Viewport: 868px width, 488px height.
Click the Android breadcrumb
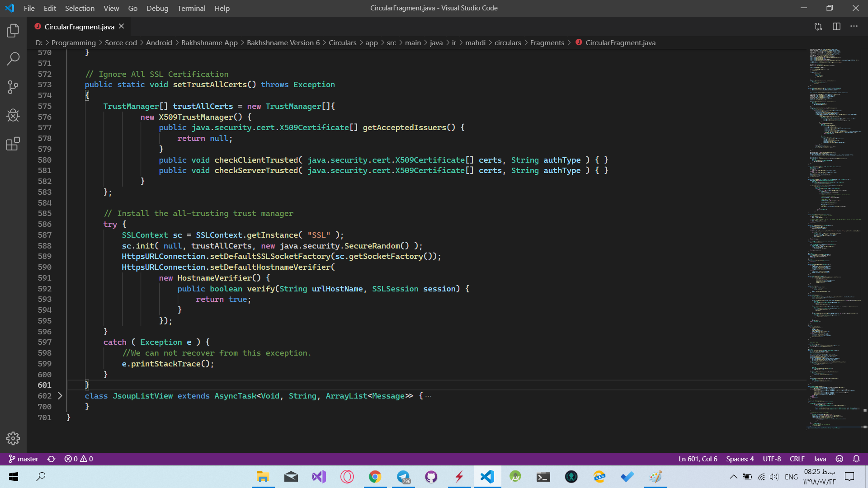(159, 42)
